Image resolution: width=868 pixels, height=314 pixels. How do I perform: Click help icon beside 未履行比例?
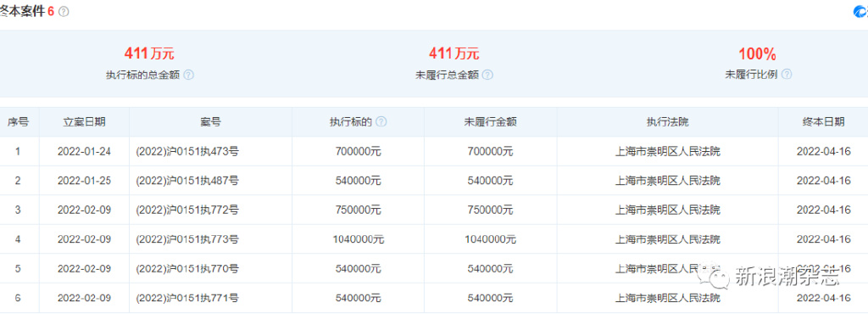click(x=787, y=75)
